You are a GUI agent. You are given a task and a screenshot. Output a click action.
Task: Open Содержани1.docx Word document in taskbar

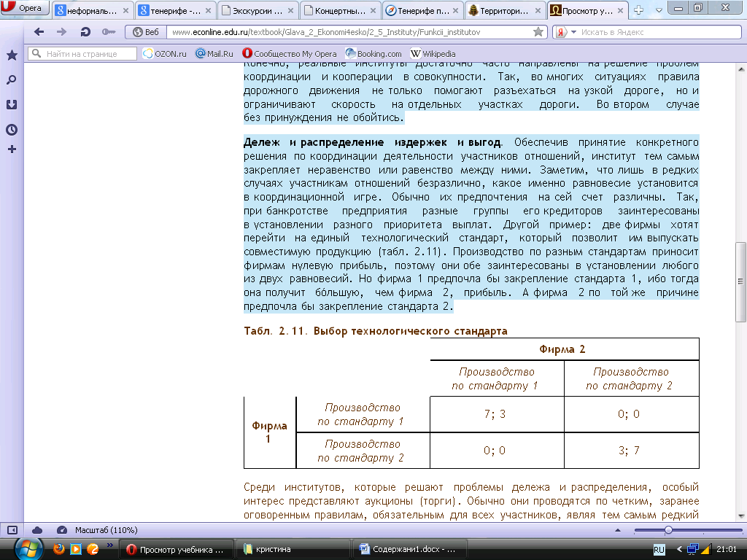pyautogui.click(x=410, y=549)
